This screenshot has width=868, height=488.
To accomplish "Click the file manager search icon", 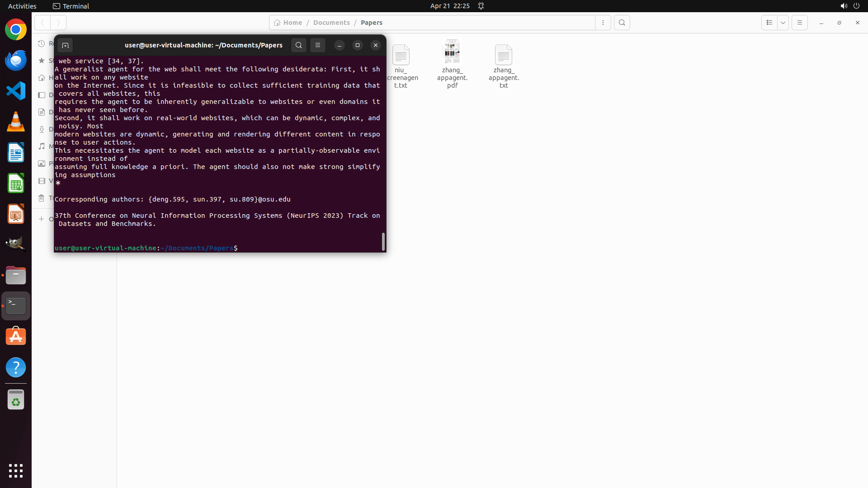I will point(622,23).
